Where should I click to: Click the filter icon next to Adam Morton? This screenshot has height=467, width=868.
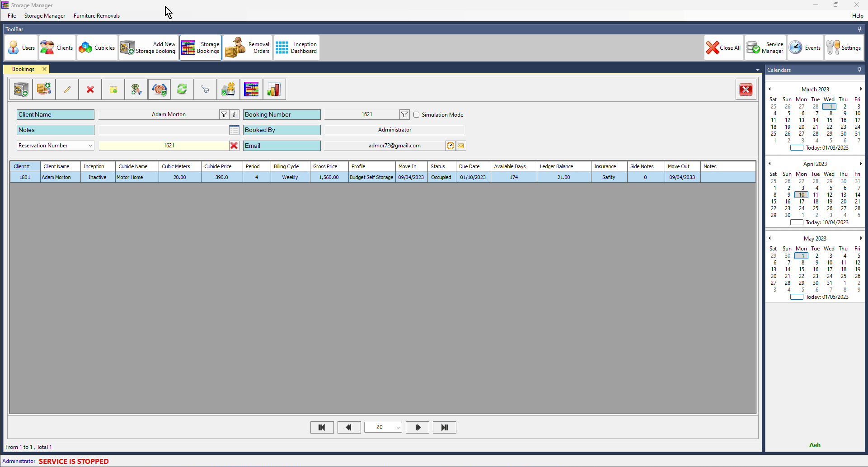224,114
